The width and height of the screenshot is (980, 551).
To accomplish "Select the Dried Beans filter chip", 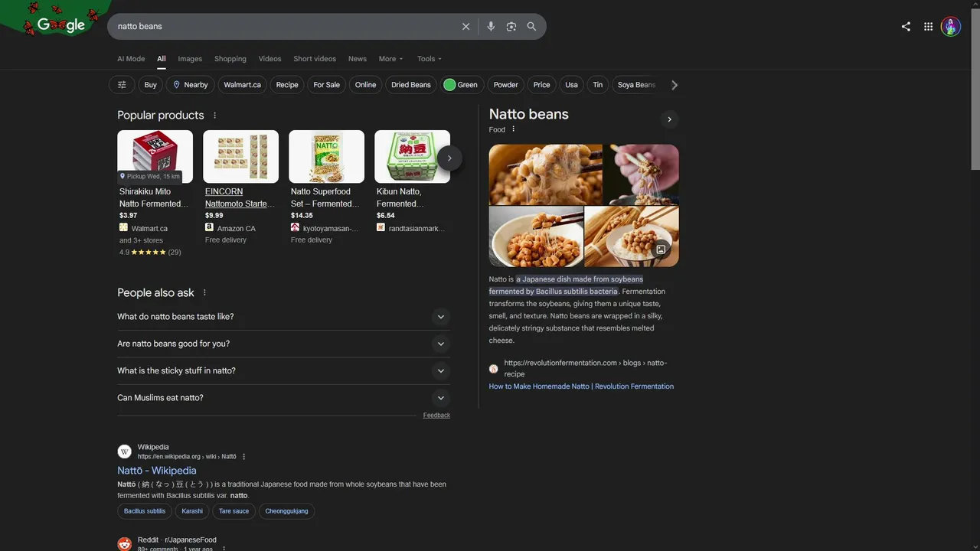I will [x=411, y=85].
